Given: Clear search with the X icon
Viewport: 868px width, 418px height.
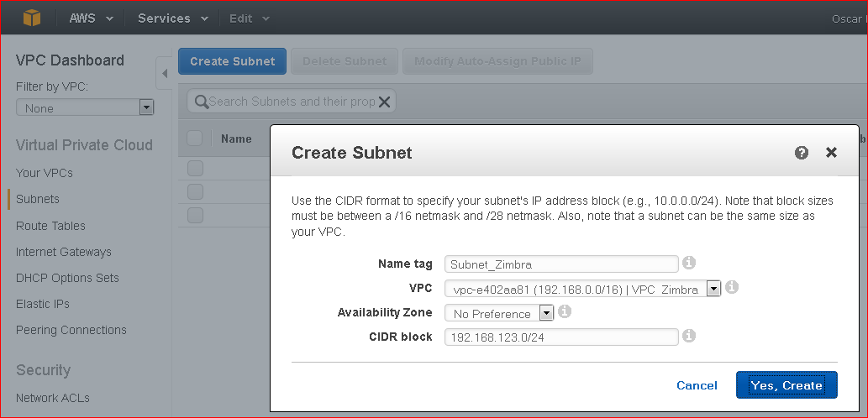Looking at the screenshot, I should pos(384,102).
